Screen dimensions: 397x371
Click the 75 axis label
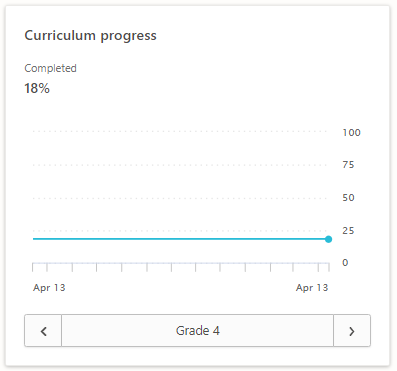tap(348, 165)
